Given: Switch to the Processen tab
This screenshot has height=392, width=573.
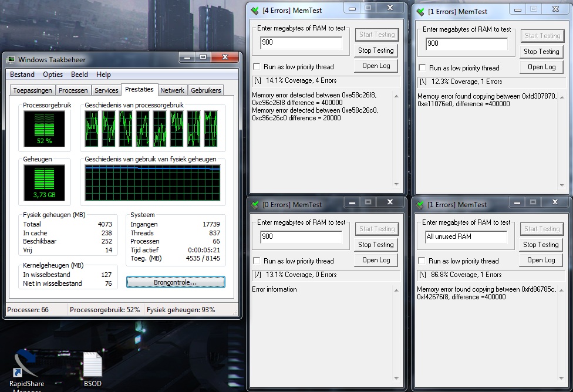Looking at the screenshot, I should click(x=73, y=90).
